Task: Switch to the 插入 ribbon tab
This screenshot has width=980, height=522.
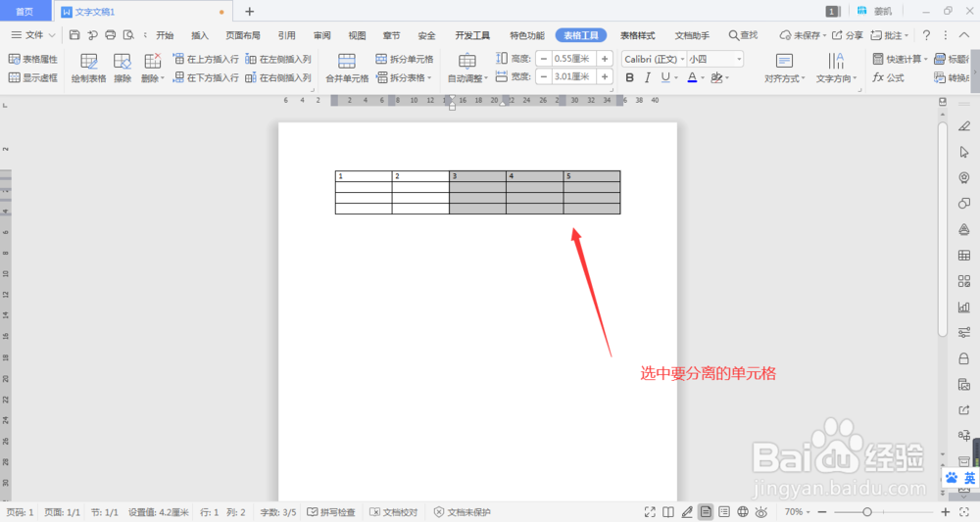Action: coord(199,35)
